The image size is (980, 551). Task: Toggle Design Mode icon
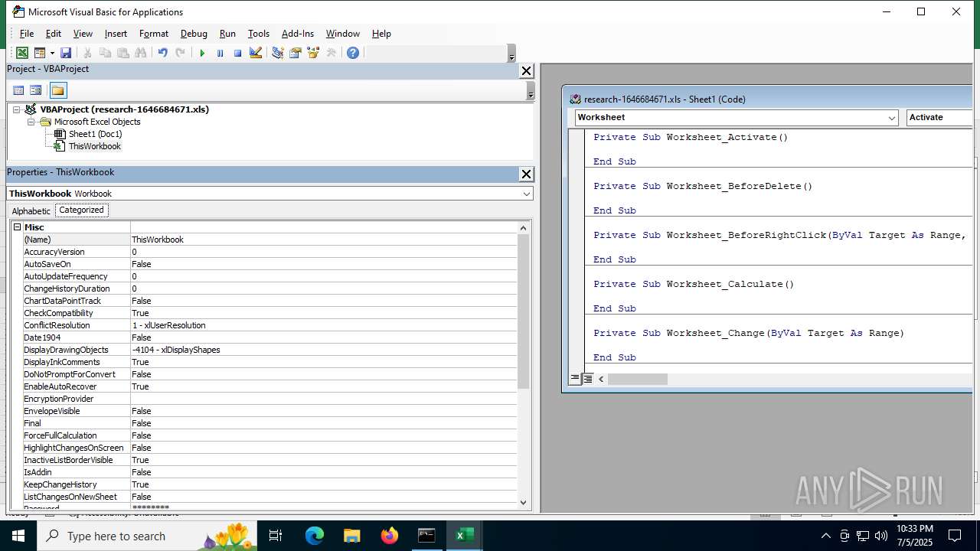(x=256, y=53)
